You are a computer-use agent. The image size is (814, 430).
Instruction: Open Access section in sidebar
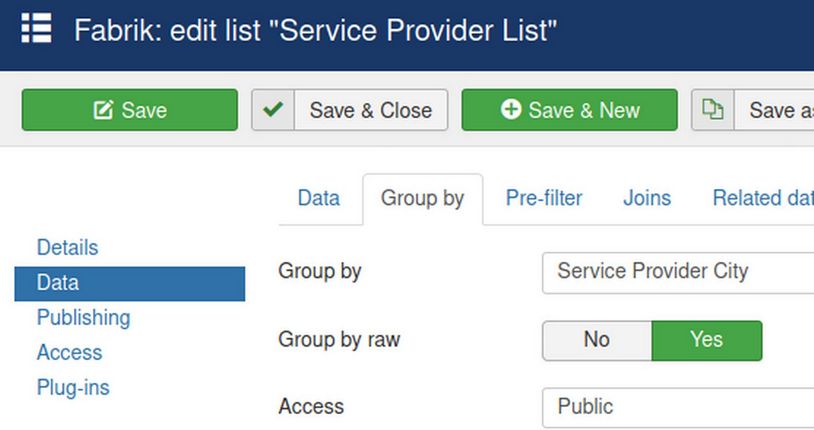(x=69, y=352)
